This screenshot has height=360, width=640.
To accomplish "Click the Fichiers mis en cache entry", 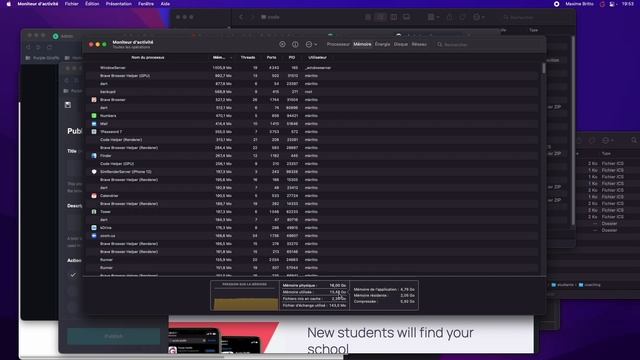I will pyautogui.click(x=314, y=299).
